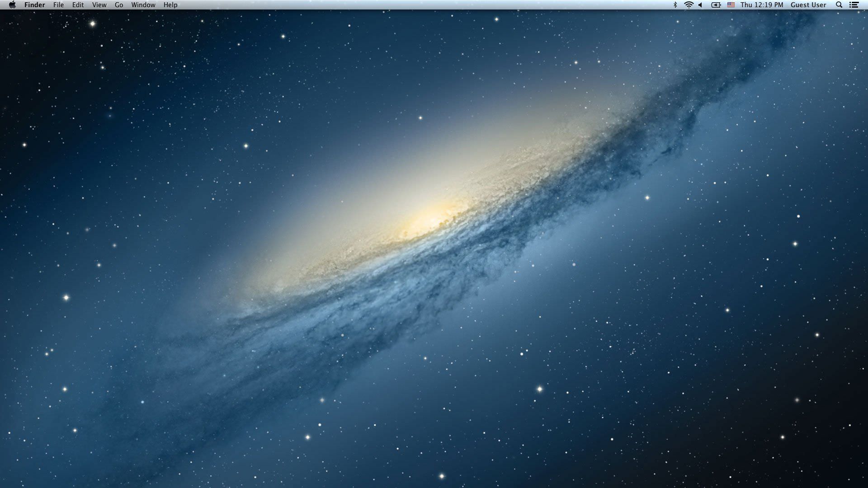Open the Apple logo menu
Screen dimensions: 868x488
tap(12, 5)
